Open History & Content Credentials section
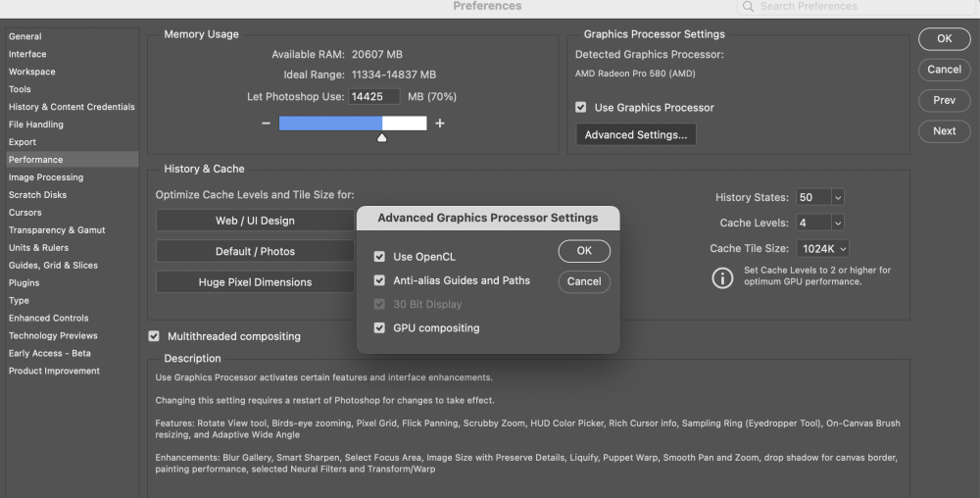The image size is (980, 498). [73, 107]
